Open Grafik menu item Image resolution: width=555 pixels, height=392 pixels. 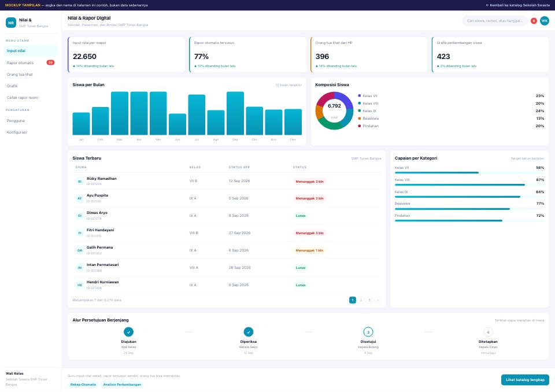point(31,86)
